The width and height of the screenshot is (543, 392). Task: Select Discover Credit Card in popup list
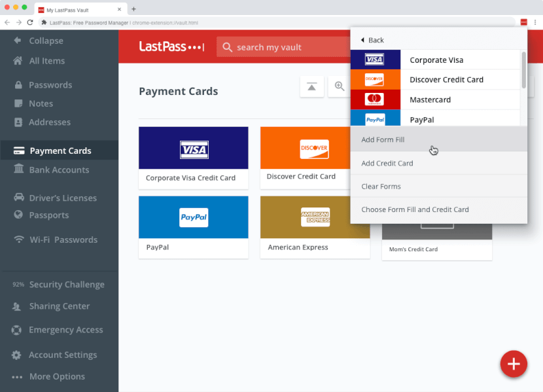pyautogui.click(x=435, y=80)
